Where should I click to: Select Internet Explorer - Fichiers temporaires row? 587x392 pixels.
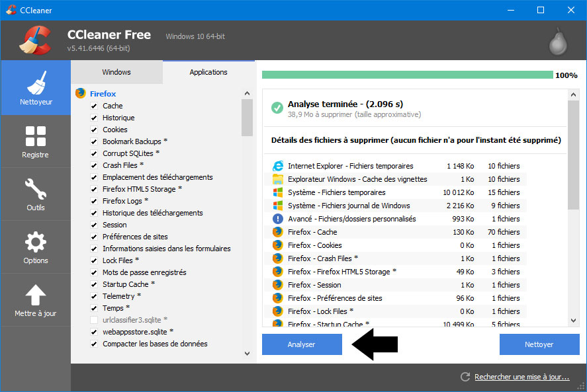(396, 166)
